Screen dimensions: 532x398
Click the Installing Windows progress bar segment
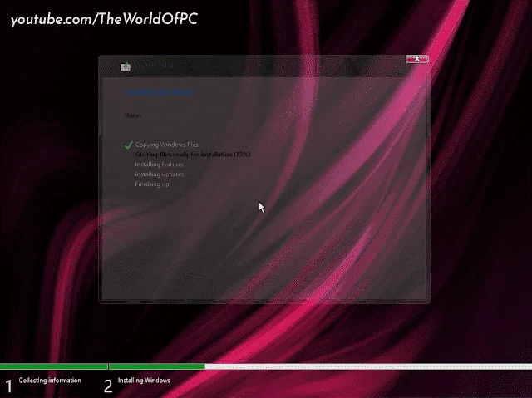point(320,366)
